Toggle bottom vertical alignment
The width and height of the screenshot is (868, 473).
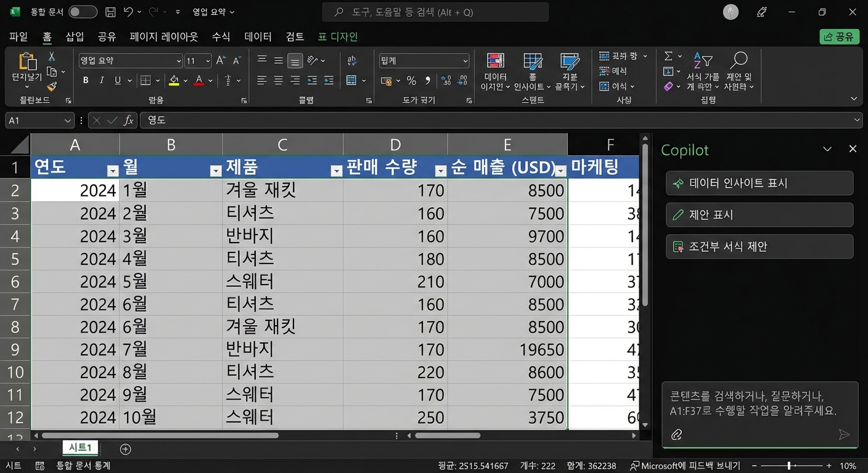click(x=295, y=60)
